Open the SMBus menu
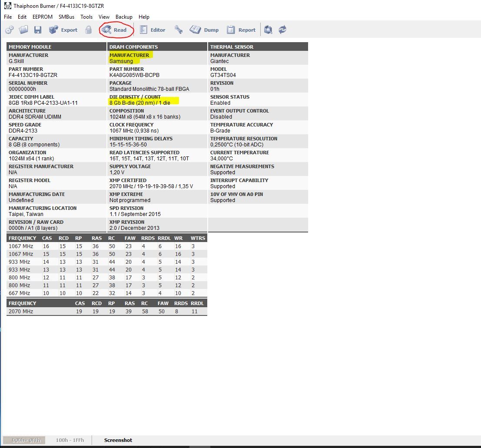The image size is (481, 448). tap(66, 17)
